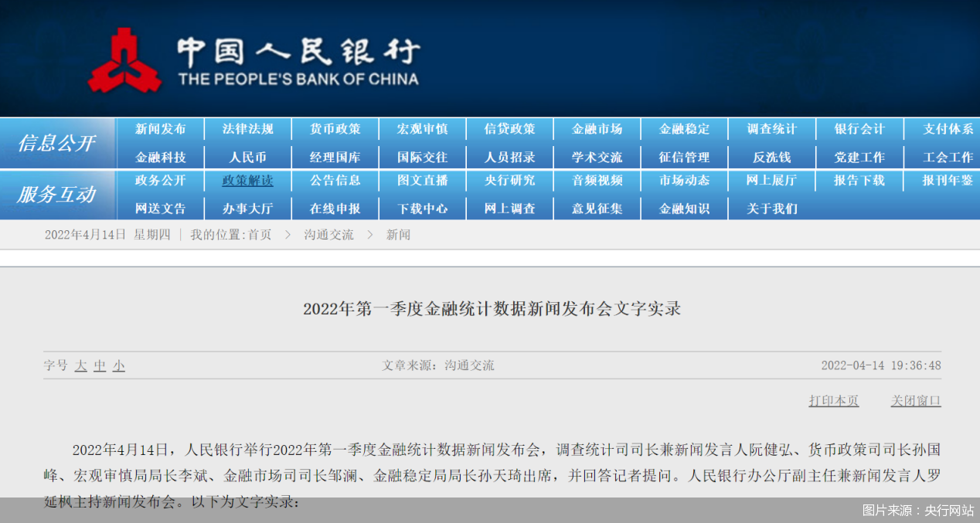980x523 pixels.
Task: Click the 关闭窗口 link
Action: 916,401
